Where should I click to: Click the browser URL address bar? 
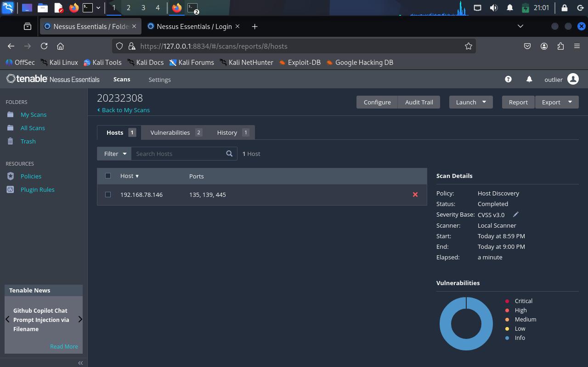click(x=294, y=46)
